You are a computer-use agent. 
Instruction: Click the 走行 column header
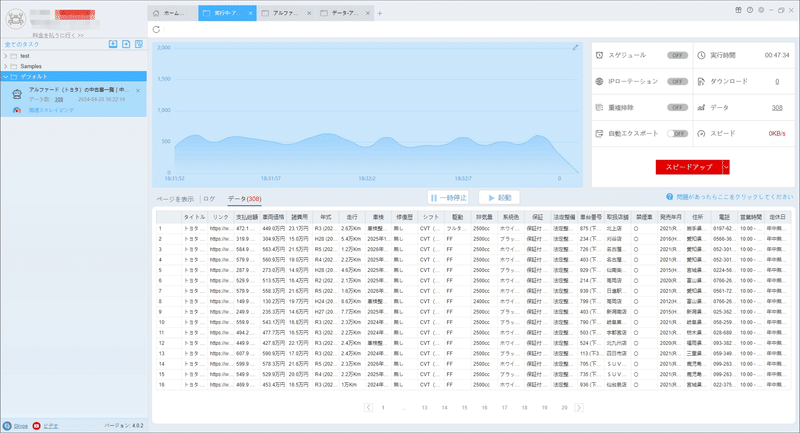point(352,217)
